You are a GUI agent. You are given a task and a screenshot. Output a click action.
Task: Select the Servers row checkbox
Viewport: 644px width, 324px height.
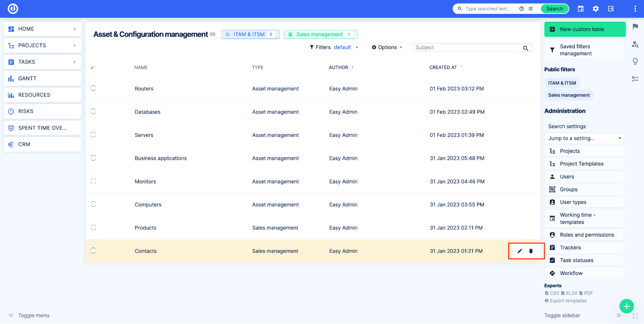tap(93, 134)
